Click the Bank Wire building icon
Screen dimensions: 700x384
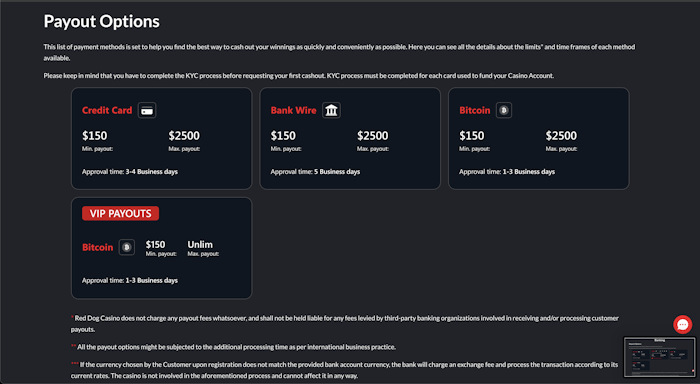(x=331, y=110)
